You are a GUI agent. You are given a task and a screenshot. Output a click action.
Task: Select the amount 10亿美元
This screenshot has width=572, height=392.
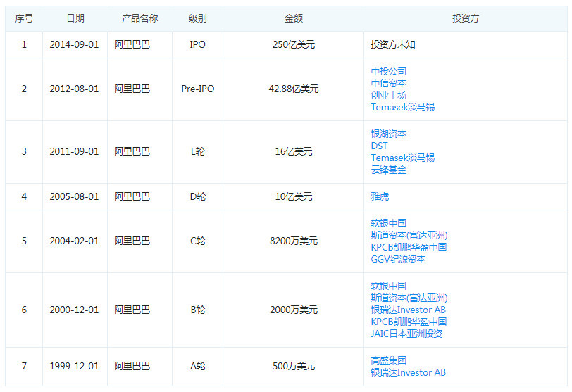294,196
